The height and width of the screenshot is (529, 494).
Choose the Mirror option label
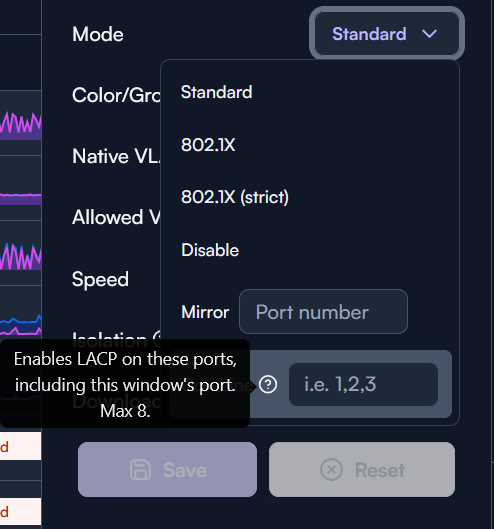205,312
